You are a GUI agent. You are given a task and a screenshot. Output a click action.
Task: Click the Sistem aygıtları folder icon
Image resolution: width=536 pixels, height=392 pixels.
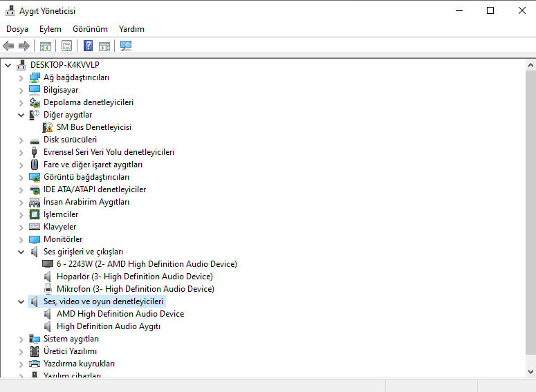click(x=35, y=339)
